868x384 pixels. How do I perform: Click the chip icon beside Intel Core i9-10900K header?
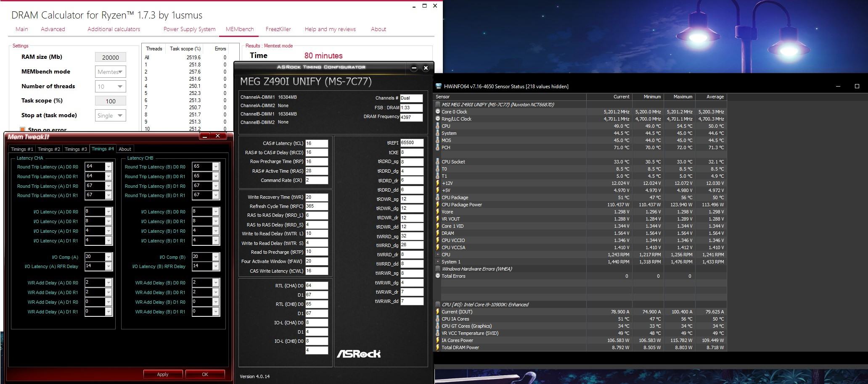pos(438,305)
